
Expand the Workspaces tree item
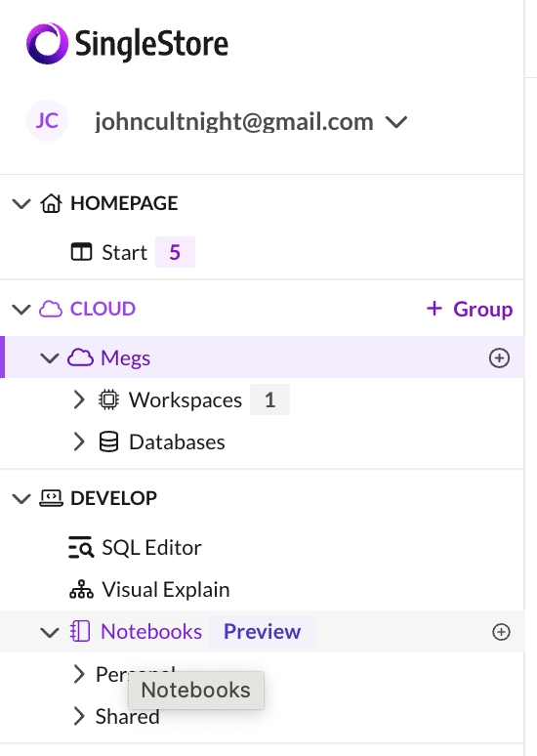79,399
